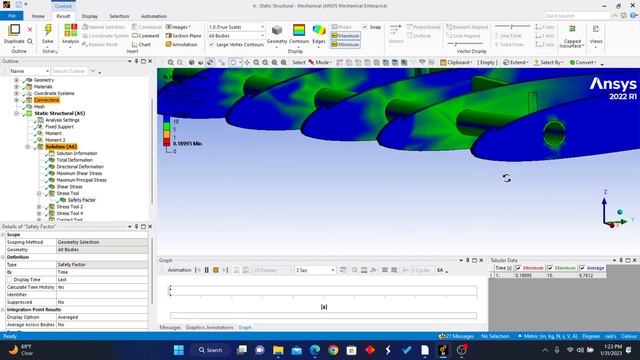
Task: Click the Geometry display cube icon
Action: coord(277,30)
